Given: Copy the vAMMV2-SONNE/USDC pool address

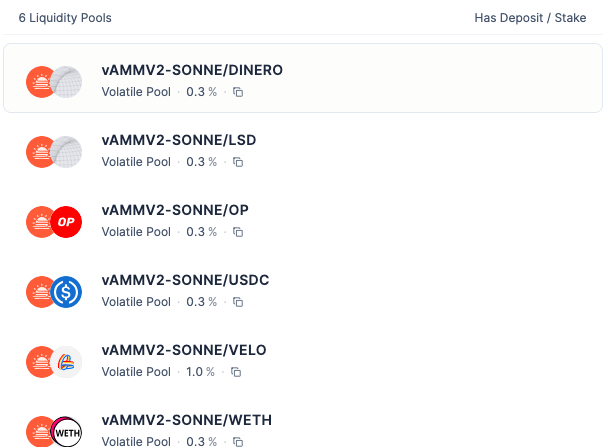Looking at the screenshot, I should coord(238,302).
